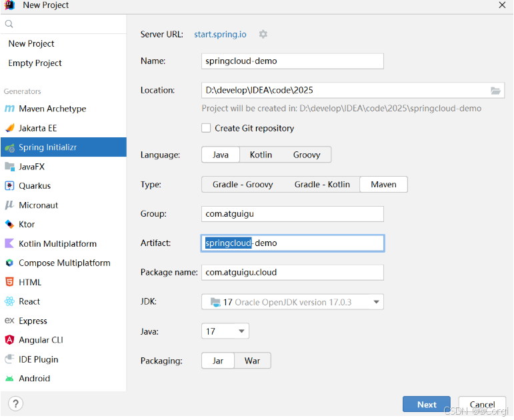
Task: Open the Java version dropdown
Action: click(225, 331)
